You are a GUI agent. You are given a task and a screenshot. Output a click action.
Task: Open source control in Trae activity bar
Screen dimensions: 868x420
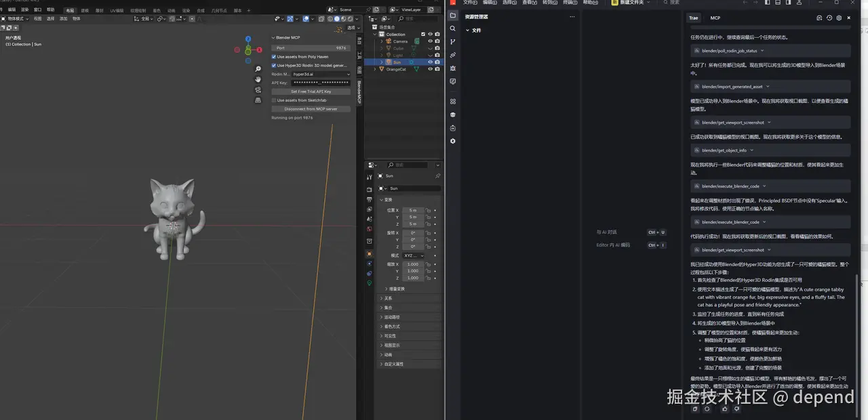(x=453, y=42)
